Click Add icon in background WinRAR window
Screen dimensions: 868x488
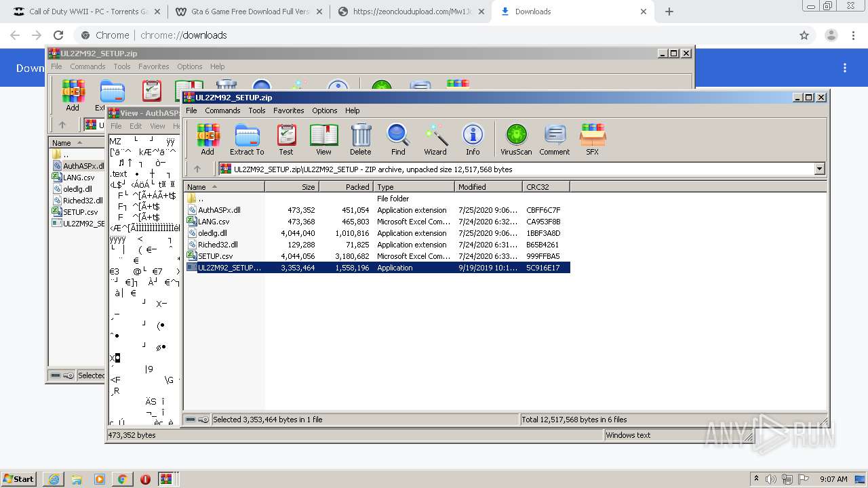pos(73,94)
